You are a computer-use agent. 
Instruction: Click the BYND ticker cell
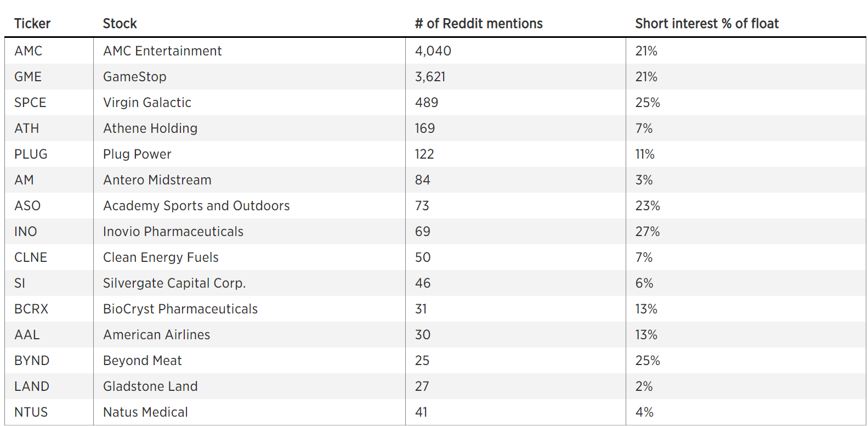point(32,361)
